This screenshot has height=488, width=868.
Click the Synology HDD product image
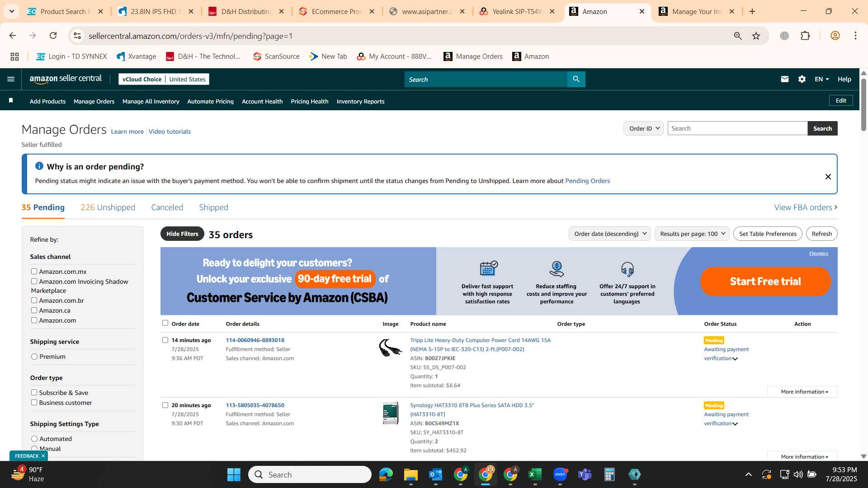(x=391, y=413)
